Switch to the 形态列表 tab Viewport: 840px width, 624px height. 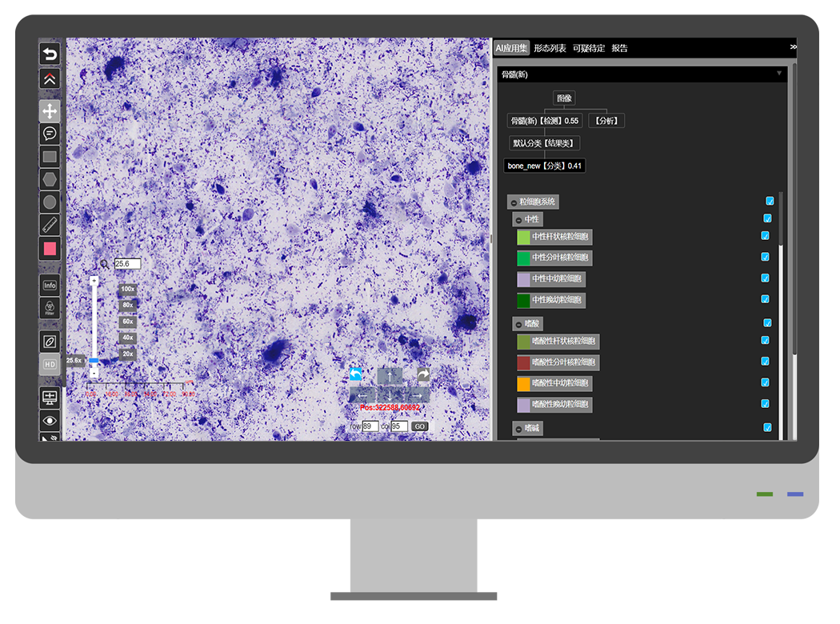[550, 48]
